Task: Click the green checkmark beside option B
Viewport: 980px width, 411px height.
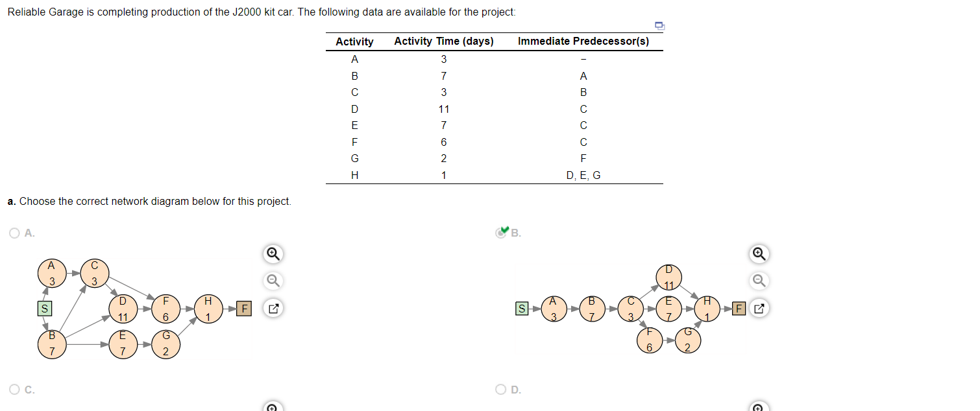Action: [504, 229]
